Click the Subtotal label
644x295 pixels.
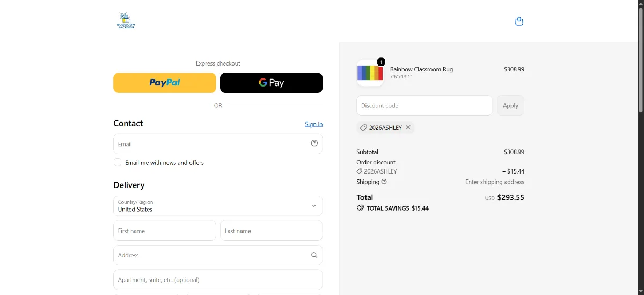point(367,152)
